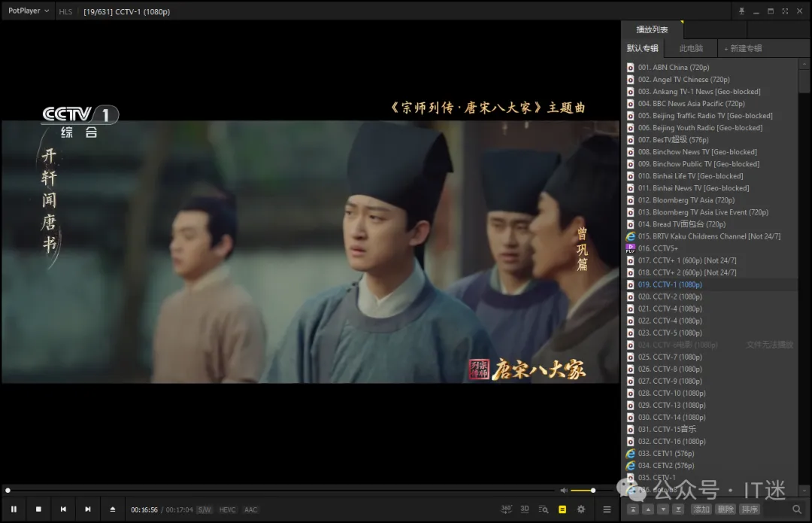Image resolution: width=812 pixels, height=523 pixels.
Task: Switch to the 默认专辑 tab
Action: coord(643,48)
